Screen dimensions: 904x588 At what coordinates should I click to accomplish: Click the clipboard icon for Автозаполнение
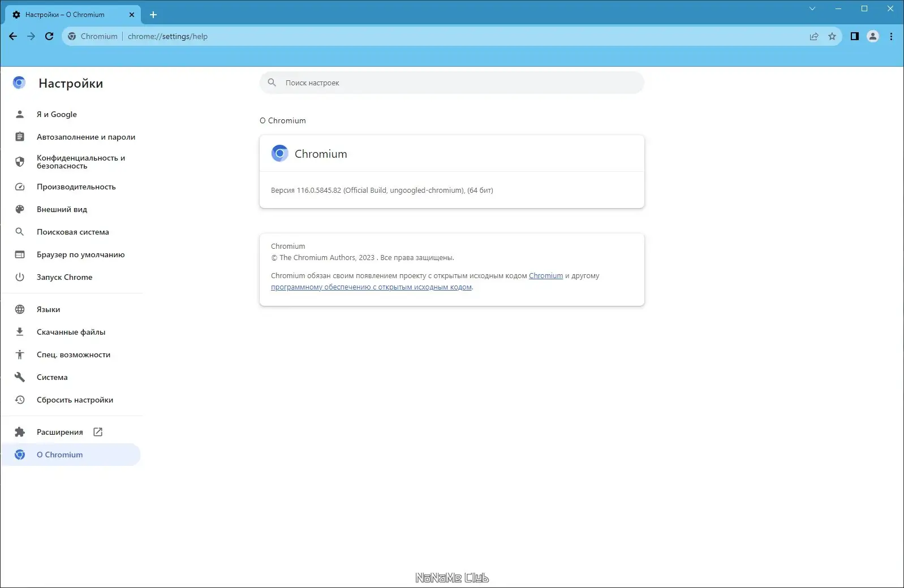20,137
